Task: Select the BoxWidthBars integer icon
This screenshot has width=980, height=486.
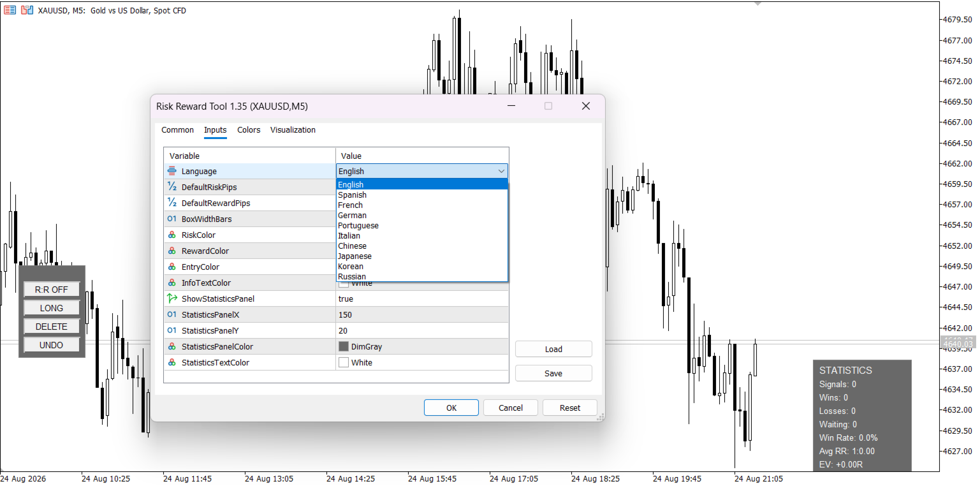Action: [172, 219]
